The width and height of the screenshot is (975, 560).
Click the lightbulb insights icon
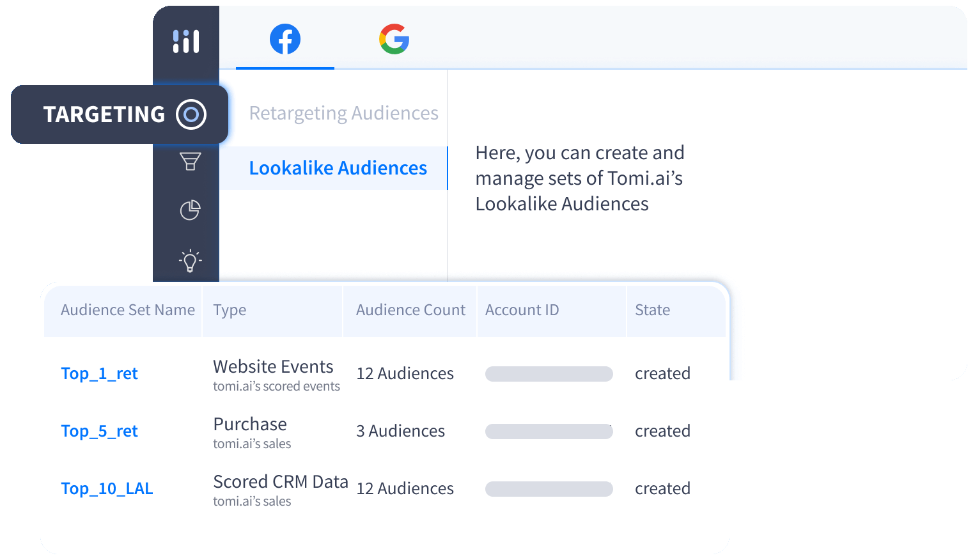(190, 260)
